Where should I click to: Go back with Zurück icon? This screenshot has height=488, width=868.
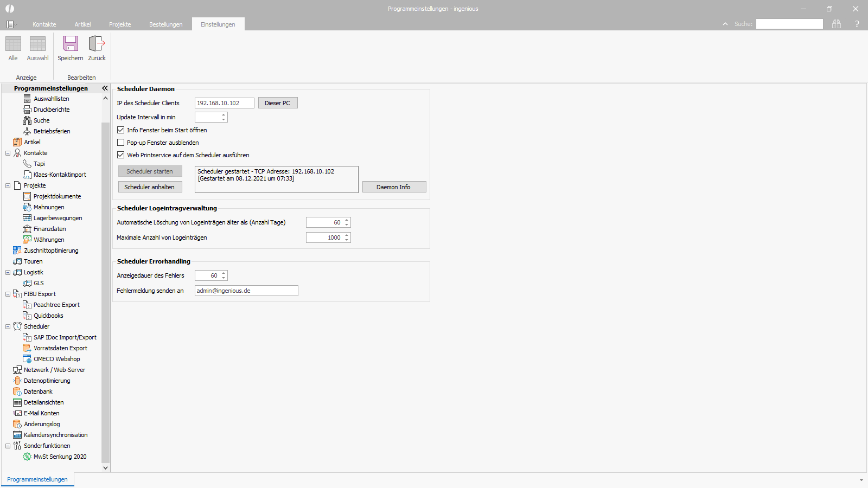(97, 44)
